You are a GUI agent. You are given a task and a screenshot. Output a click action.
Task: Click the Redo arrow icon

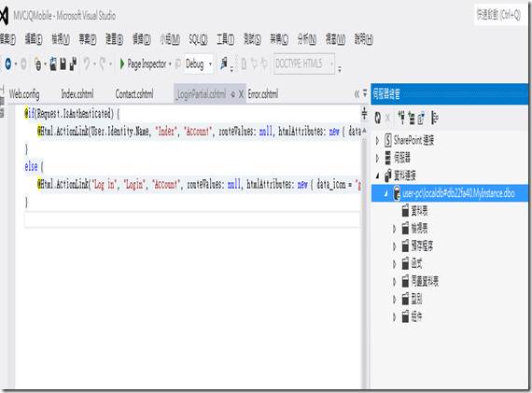(x=102, y=63)
